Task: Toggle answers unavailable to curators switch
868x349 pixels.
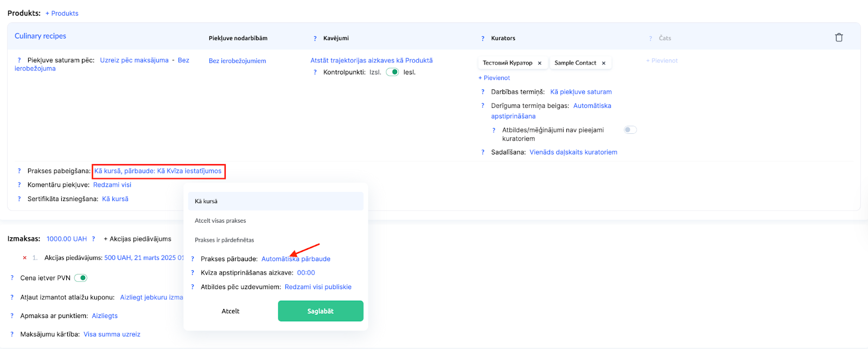Action: point(630,130)
